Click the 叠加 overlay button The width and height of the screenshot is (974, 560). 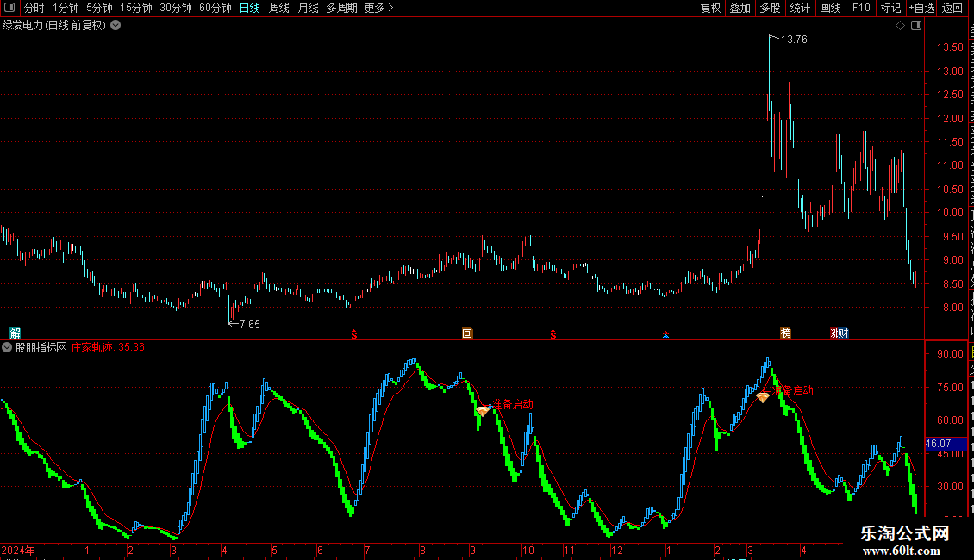(x=740, y=8)
